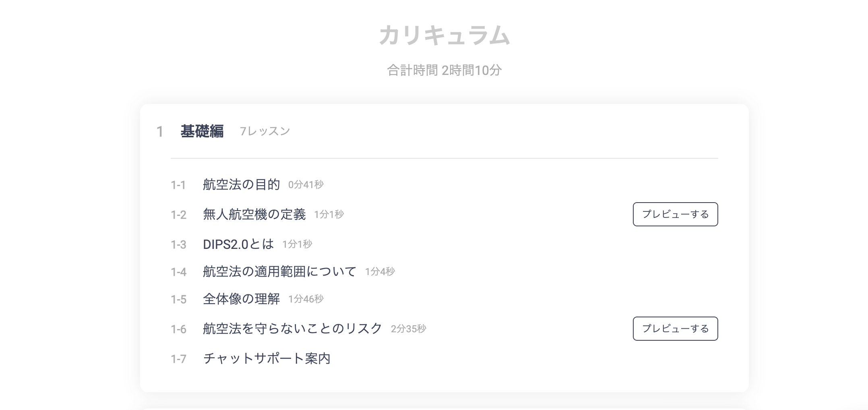Screen dimensions: 868x410
Task: Click lesson number 1-3
Action: (178, 245)
